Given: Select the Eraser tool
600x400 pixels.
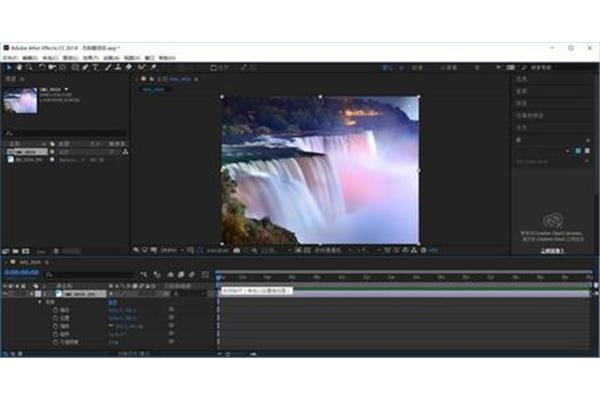Looking at the screenshot, I should tap(129, 67).
